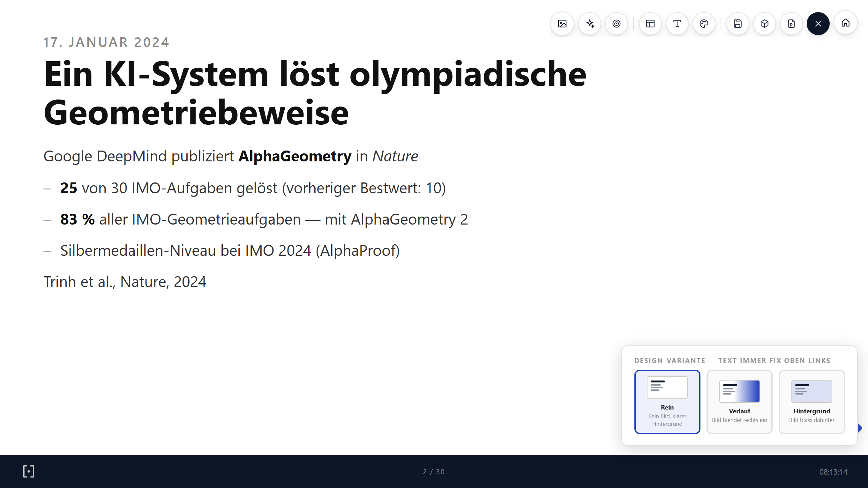
Task: Click the citation "Trinh et al., Nature, 2024"
Action: [125, 282]
